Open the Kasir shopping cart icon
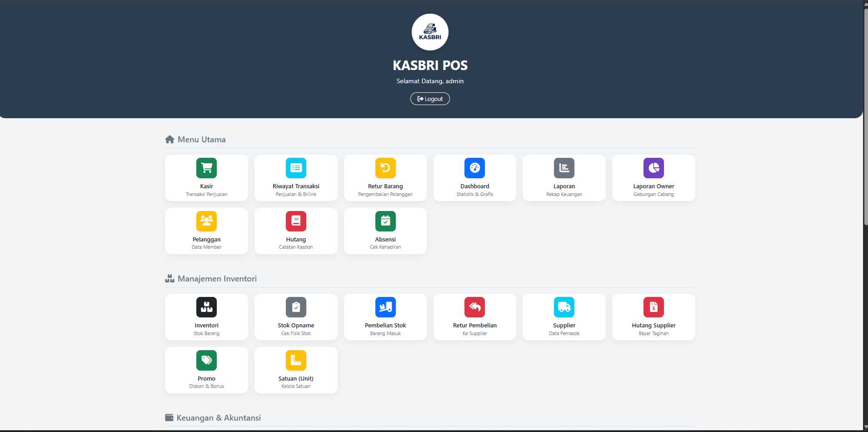The height and width of the screenshot is (432, 868). [x=206, y=168]
